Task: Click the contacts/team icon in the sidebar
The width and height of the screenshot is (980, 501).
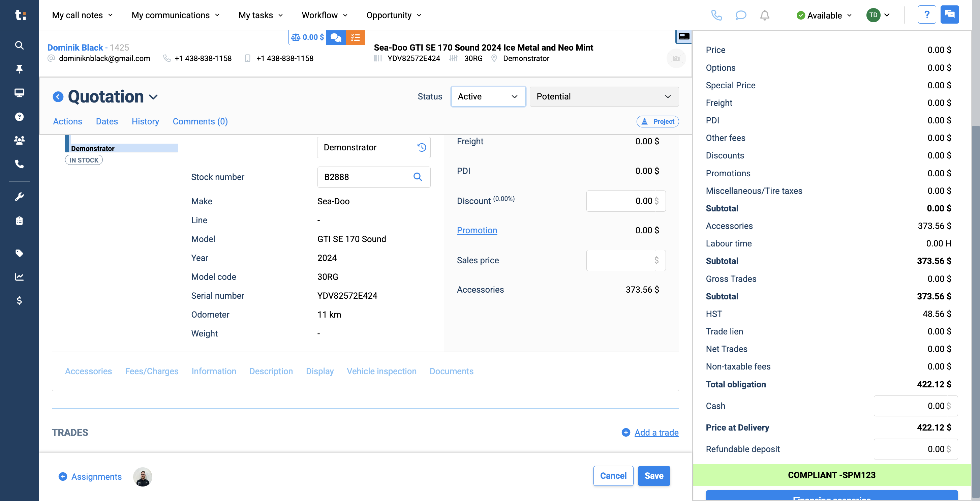Action: (x=19, y=140)
